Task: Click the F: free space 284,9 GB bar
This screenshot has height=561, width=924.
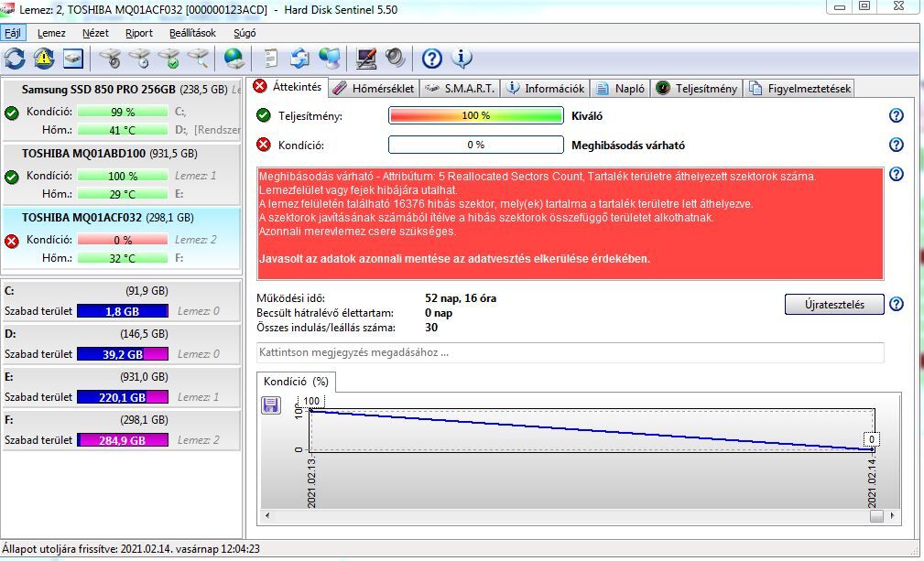Action: tap(123, 440)
